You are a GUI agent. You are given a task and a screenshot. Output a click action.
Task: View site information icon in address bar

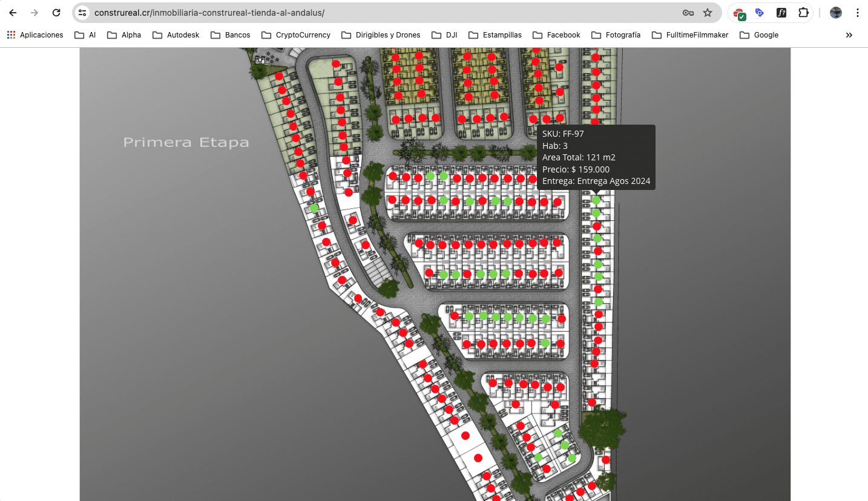(x=83, y=13)
